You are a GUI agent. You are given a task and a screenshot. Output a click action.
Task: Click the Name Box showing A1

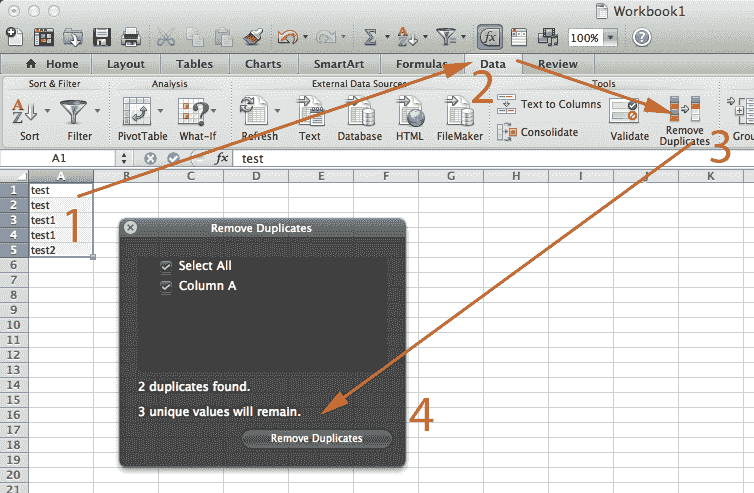pyautogui.click(x=58, y=158)
